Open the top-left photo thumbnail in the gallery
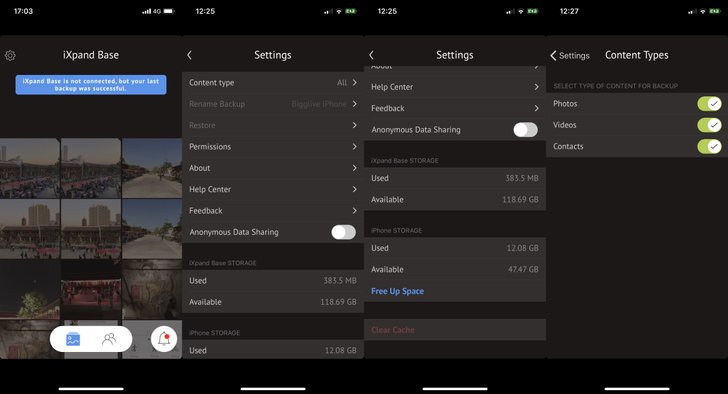This screenshot has width=728, height=394. click(x=30, y=168)
